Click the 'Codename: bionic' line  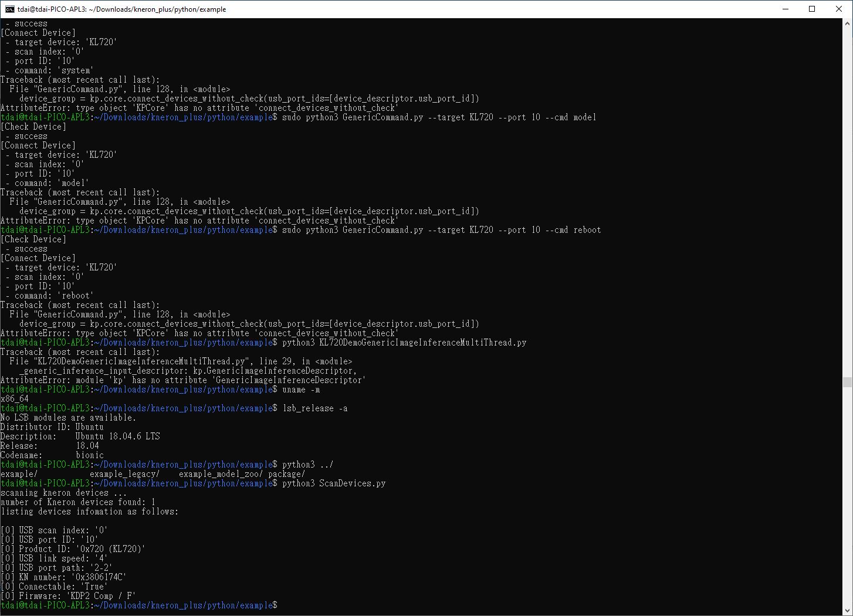tap(52, 455)
